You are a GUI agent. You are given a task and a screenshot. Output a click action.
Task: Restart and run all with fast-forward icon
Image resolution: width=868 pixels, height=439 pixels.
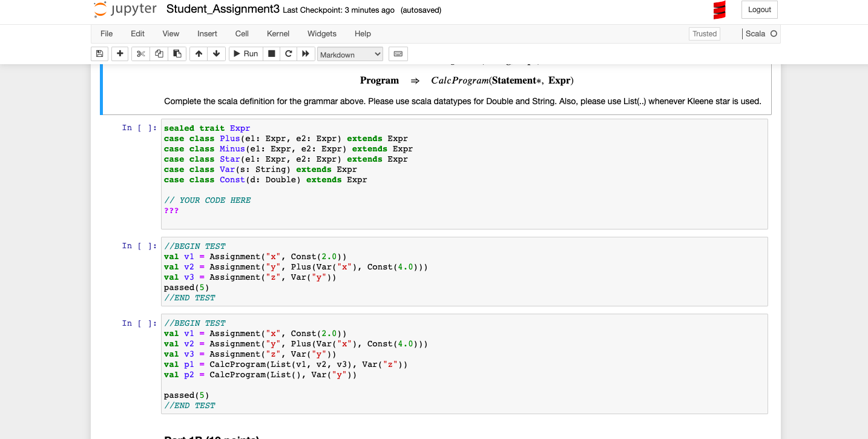pos(306,54)
